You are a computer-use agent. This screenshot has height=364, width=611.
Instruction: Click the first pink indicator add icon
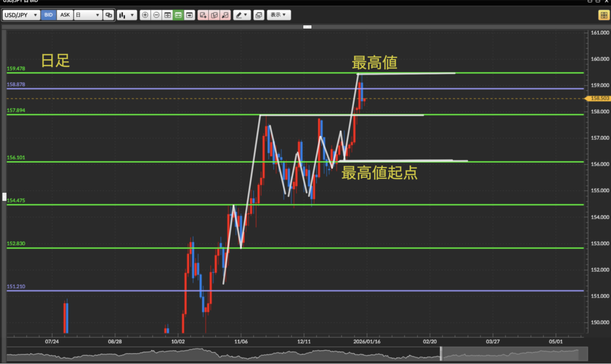click(x=203, y=15)
